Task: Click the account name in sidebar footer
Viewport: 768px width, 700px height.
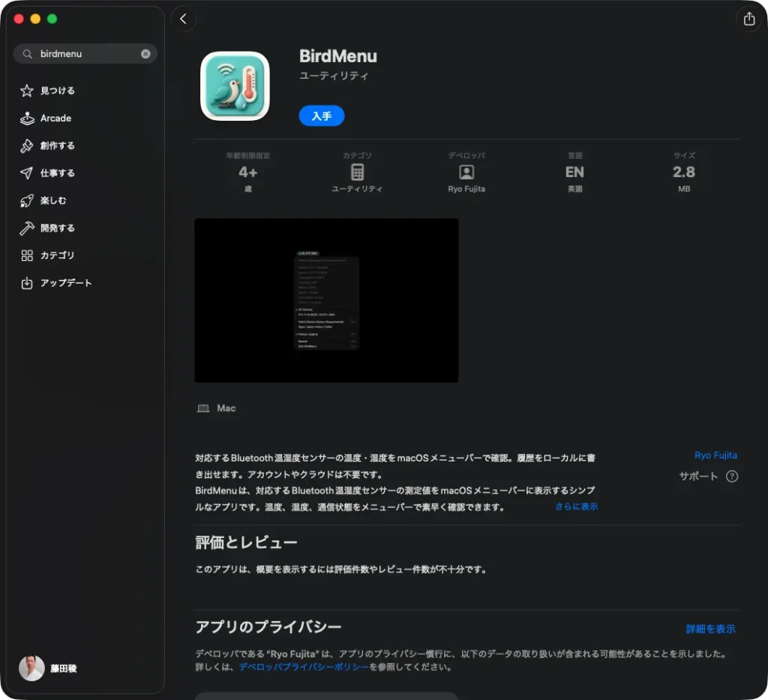Action: pyautogui.click(x=64, y=668)
